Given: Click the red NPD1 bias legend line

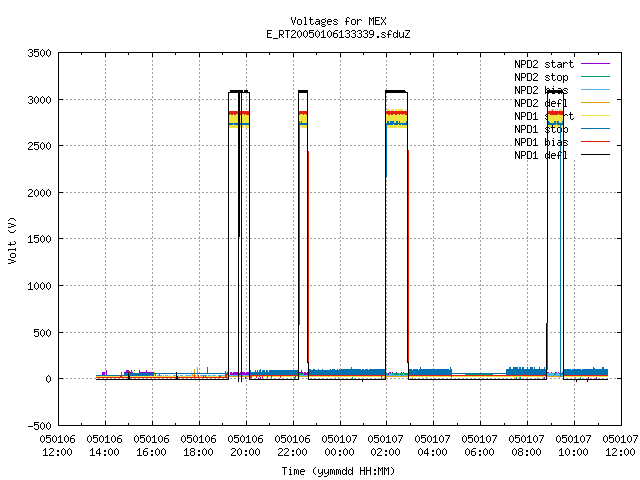Looking at the screenshot, I should (x=596, y=142).
